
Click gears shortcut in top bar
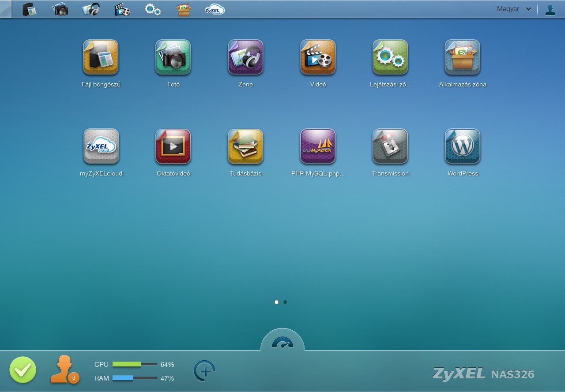point(153,9)
